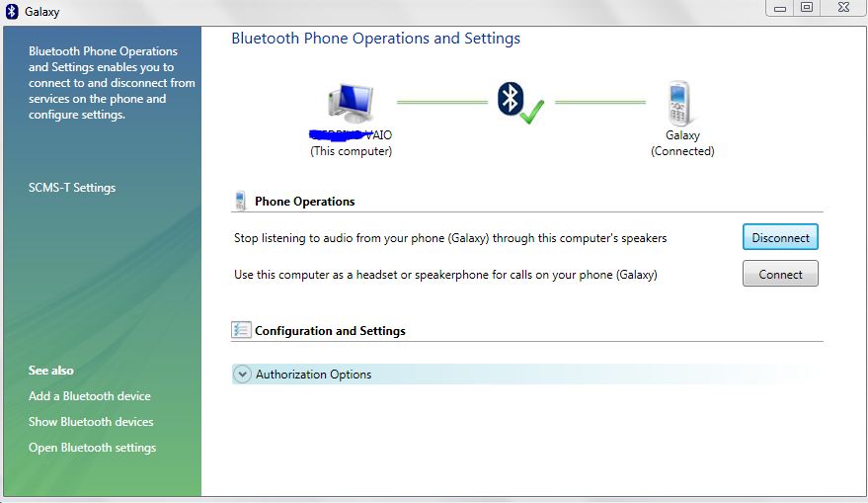Close the Galaxy window
Screen dimensions: 868x503
pyautogui.click(x=842, y=8)
